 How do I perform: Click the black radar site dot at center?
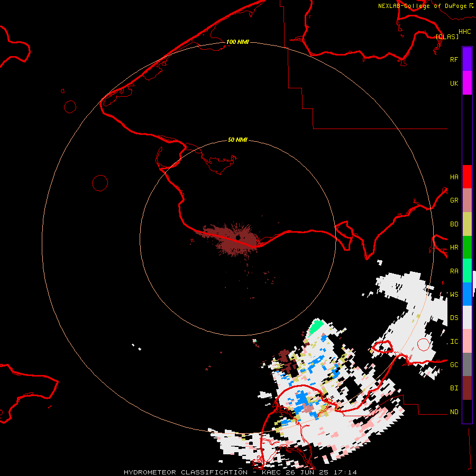pos(238,237)
